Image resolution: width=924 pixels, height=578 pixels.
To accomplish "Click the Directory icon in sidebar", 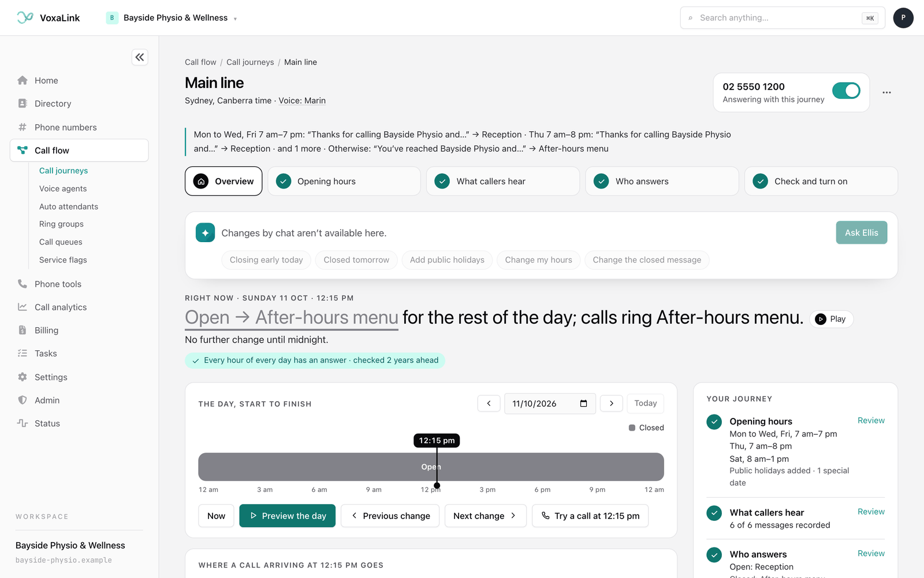I will (23, 103).
